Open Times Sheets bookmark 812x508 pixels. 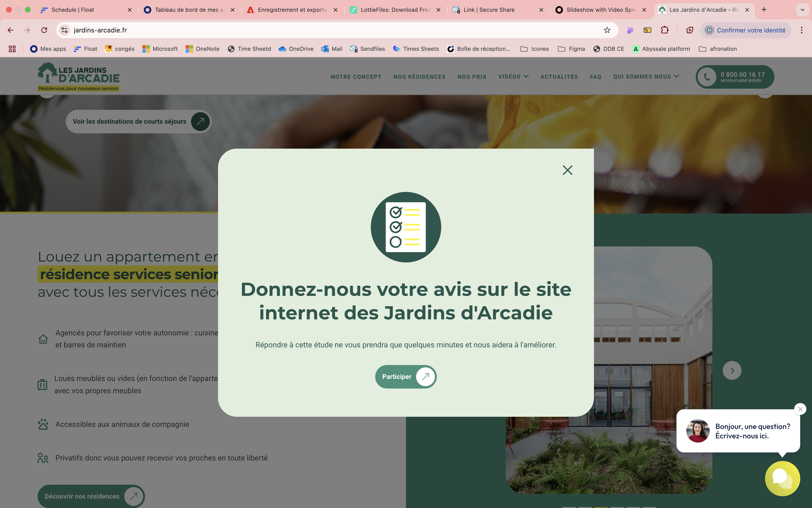[x=416, y=49]
